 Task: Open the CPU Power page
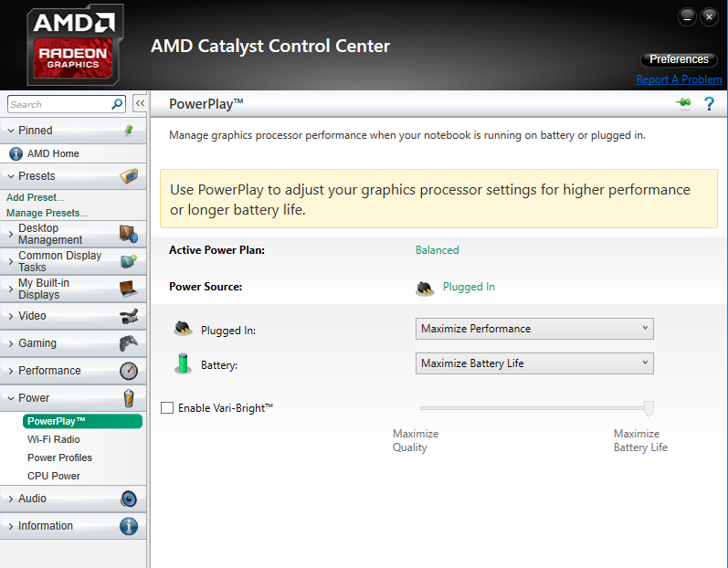click(53, 476)
